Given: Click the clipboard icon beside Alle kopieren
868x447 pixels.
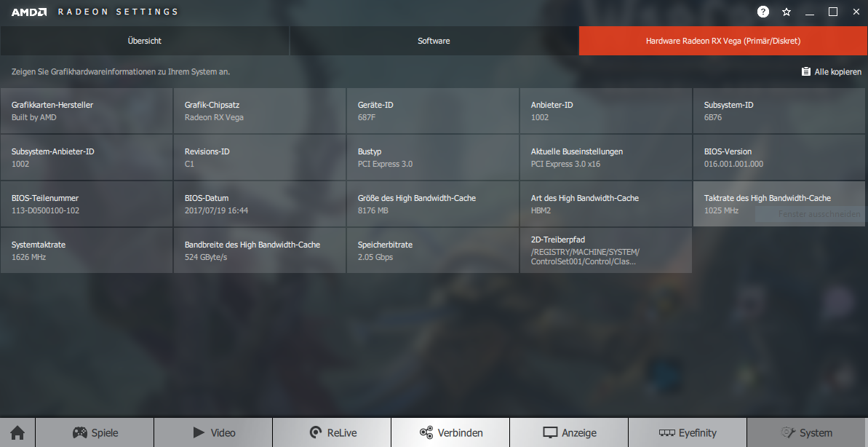Looking at the screenshot, I should pyautogui.click(x=806, y=71).
